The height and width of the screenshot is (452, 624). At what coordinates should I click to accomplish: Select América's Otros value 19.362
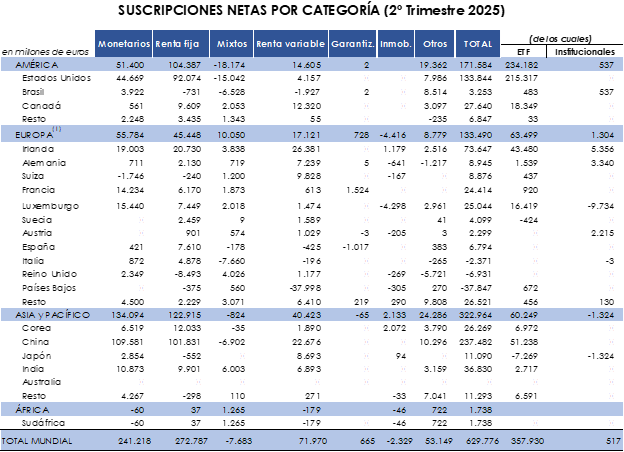[433, 65]
